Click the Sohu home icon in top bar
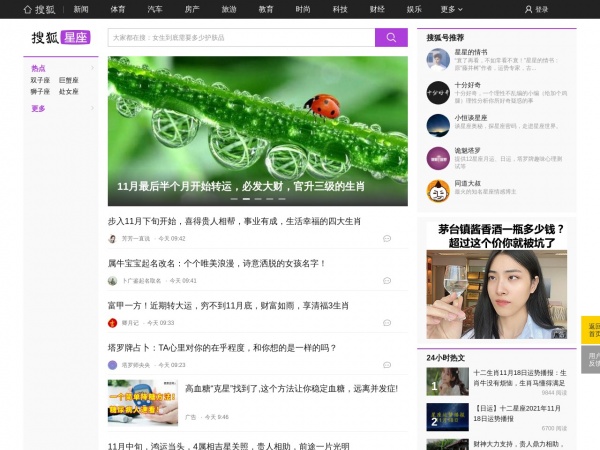Viewport: 600px width, 450px height. (28, 9)
